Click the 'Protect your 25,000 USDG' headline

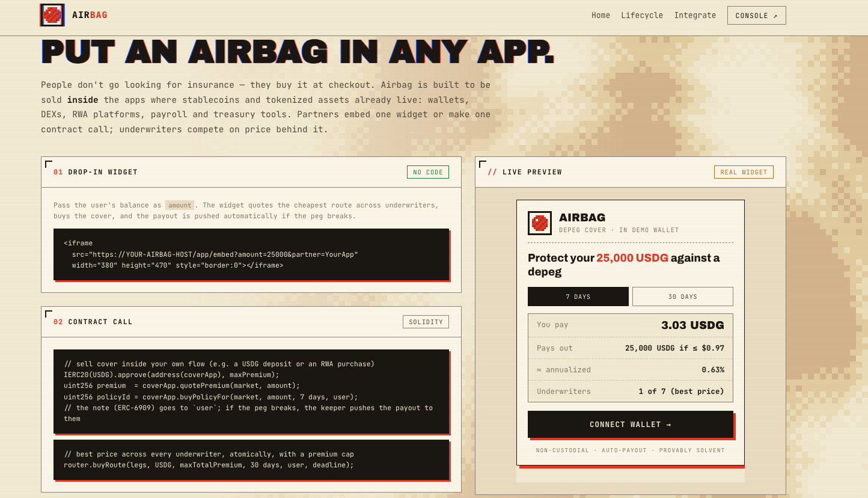coord(623,265)
